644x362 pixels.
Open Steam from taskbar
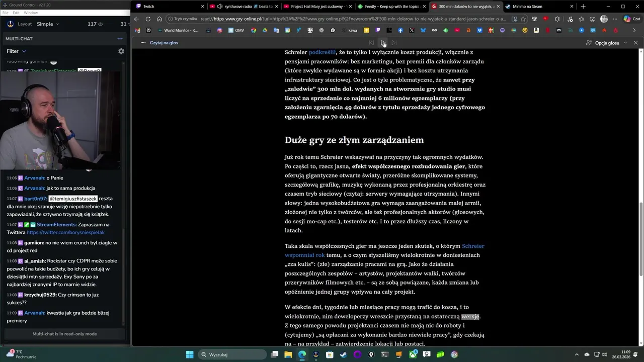(343, 354)
